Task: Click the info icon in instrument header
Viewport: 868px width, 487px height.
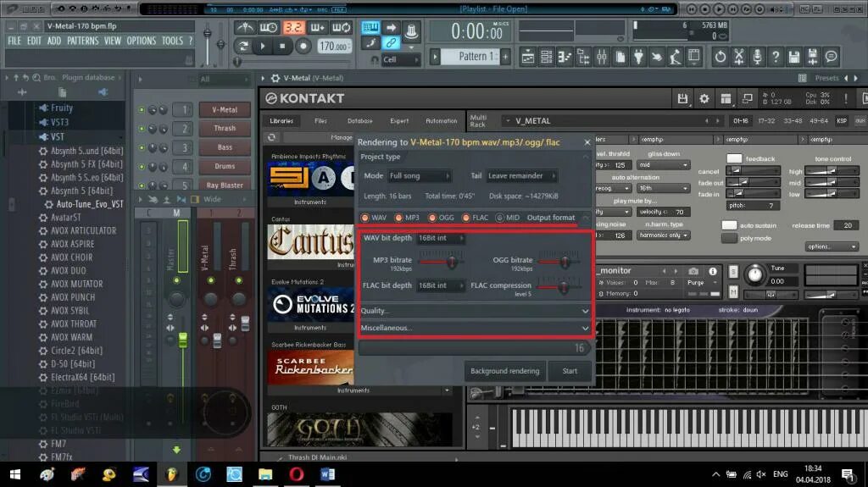Action: point(713,271)
